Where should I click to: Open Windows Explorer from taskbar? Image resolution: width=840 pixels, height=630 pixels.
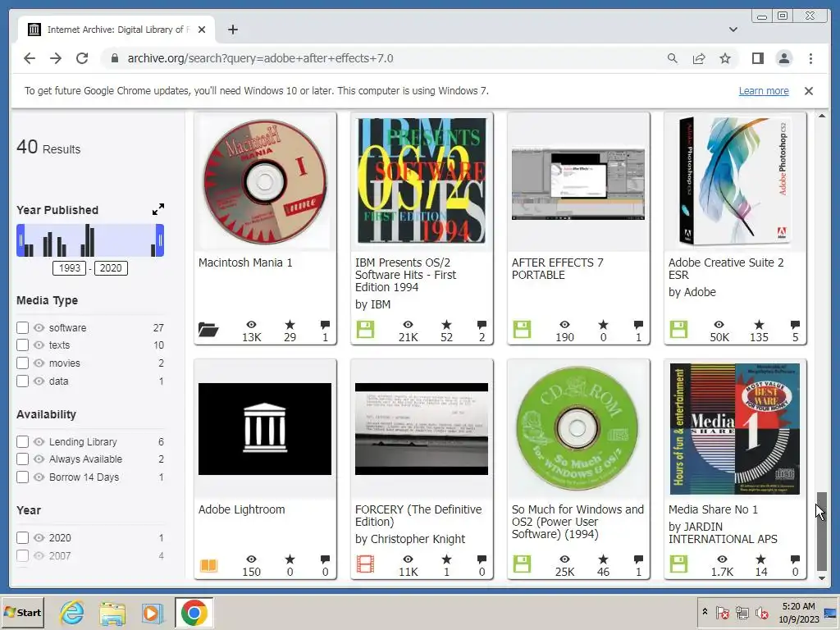[112, 612]
